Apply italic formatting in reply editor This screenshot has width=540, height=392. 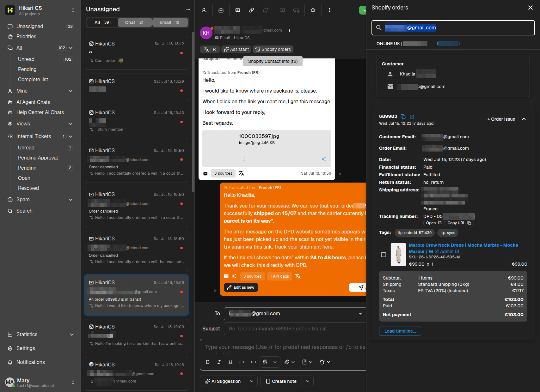[x=219, y=362]
